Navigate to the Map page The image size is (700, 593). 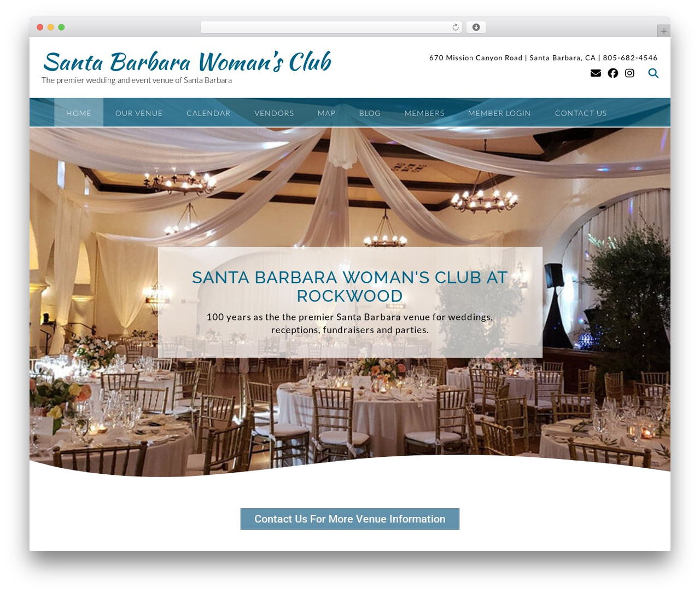point(326,113)
